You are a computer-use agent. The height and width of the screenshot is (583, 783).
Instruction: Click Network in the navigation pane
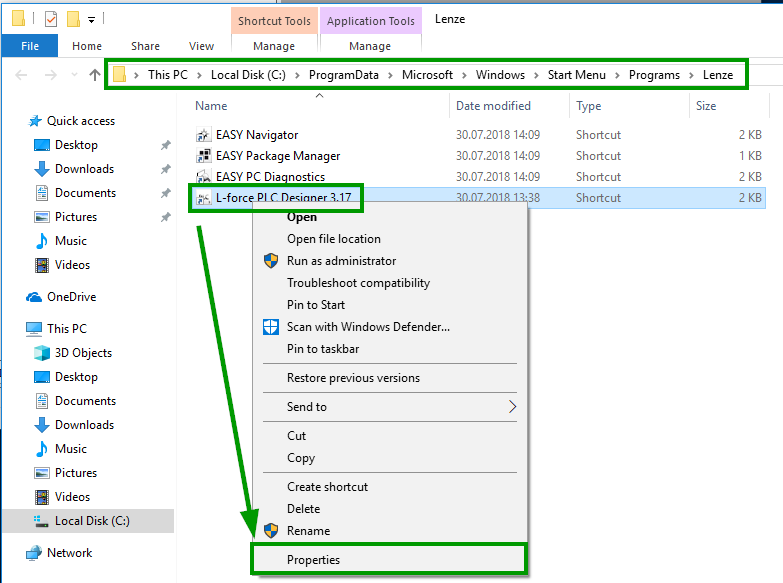tap(69, 553)
